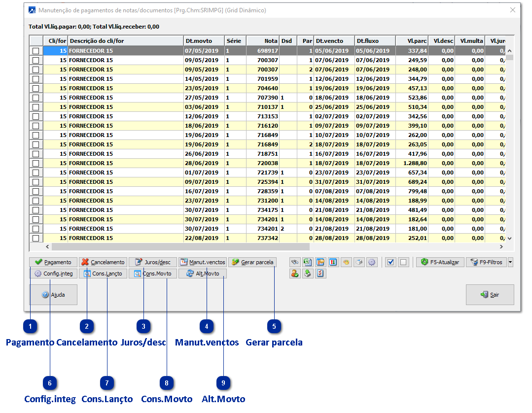532x413 pixels.
Task: Click the red-blue sort arrows icon
Action: (x=333, y=262)
